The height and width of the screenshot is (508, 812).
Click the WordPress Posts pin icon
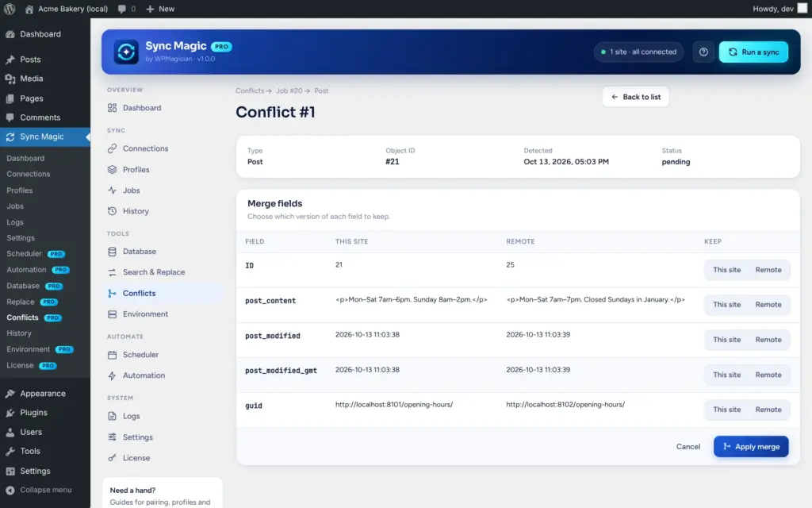10,60
